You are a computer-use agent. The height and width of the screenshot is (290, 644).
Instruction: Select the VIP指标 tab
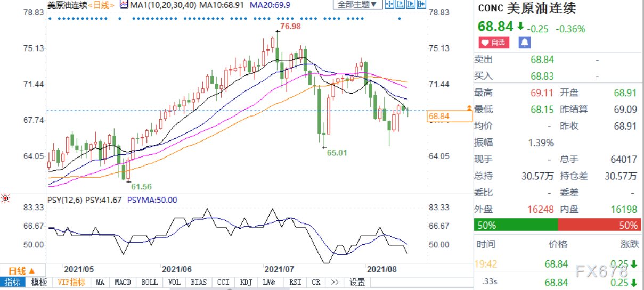coord(71,282)
